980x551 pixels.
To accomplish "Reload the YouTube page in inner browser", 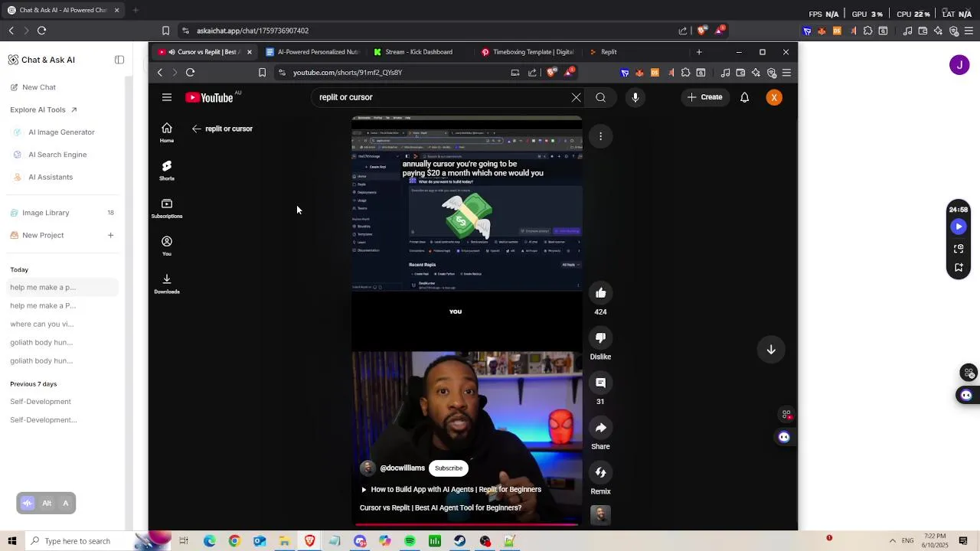I will (190, 73).
